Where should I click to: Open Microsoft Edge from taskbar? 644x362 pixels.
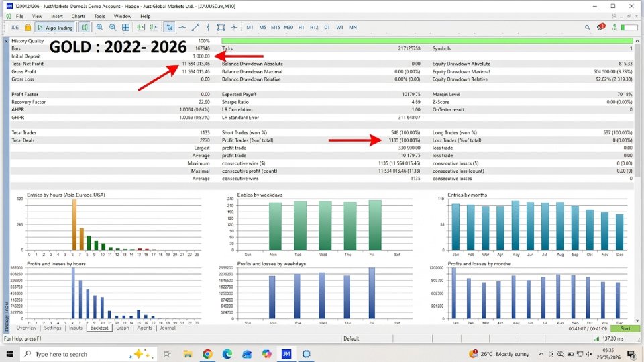[x=227, y=354]
